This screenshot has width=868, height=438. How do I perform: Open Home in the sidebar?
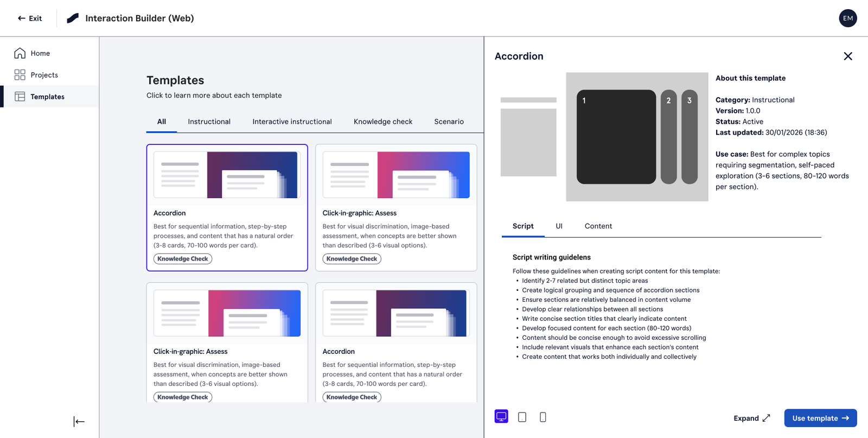[x=49, y=53]
